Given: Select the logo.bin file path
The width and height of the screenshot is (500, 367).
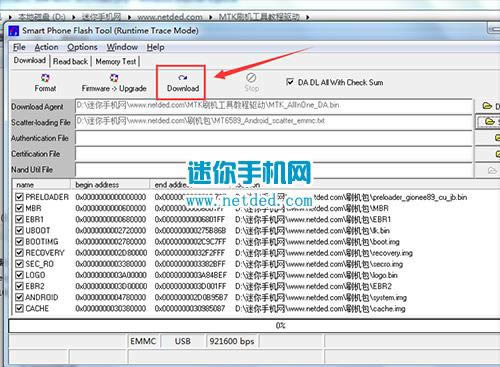Looking at the screenshot, I should (x=316, y=275).
